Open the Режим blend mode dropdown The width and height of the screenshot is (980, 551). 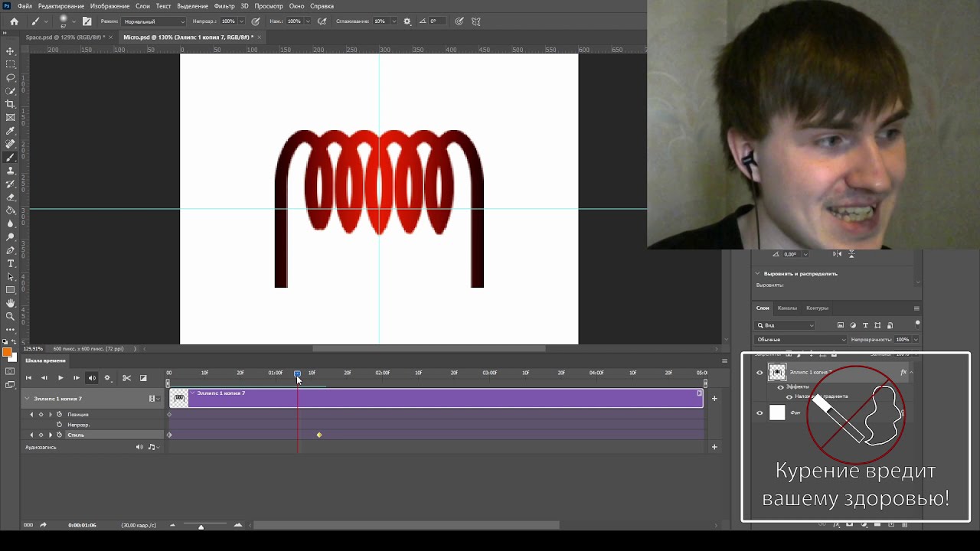pyautogui.click(x=153, y=21)
